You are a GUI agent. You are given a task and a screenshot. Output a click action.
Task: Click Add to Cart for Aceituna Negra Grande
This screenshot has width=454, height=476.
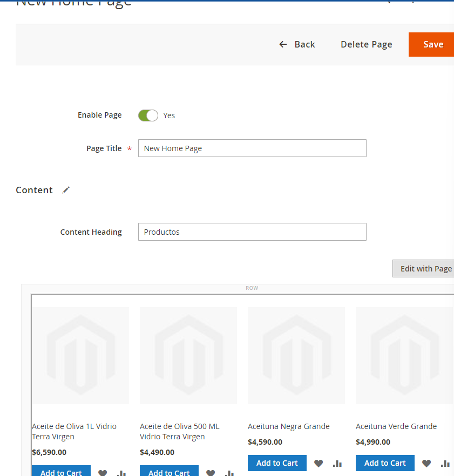[x=277, y=463]
